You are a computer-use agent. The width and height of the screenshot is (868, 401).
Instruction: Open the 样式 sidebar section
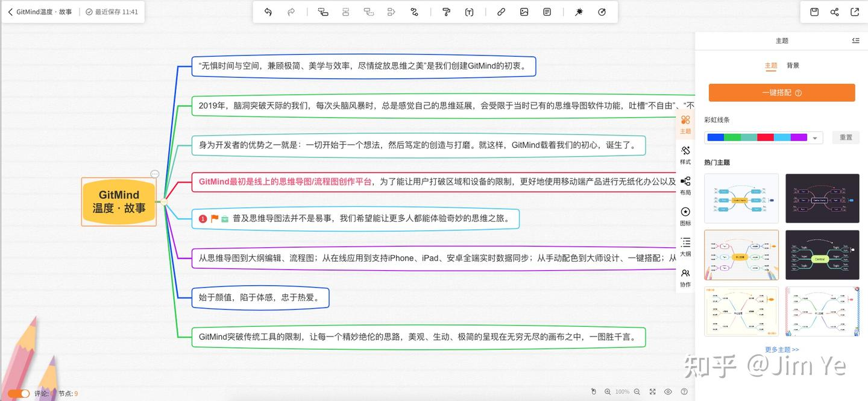pyautogui.click(x=685, y=155)
